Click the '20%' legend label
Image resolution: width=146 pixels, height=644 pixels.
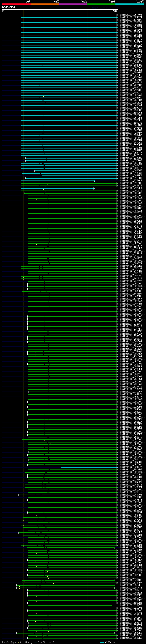pos(28,2)
